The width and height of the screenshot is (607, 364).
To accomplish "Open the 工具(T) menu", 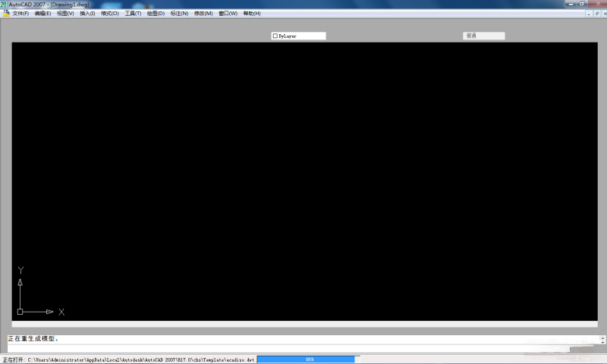I will coord(133,13).
